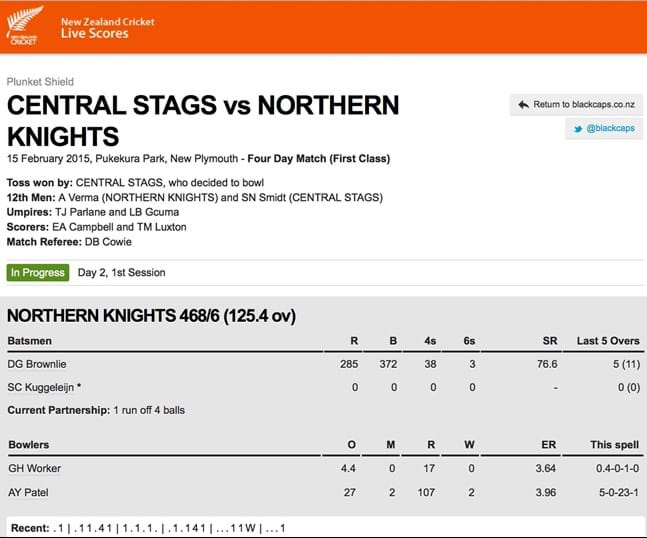Viewport: 647px width, 538px height.
Task: Click Brownlie's balls faced value 372
Action: (x=388, y=364)
